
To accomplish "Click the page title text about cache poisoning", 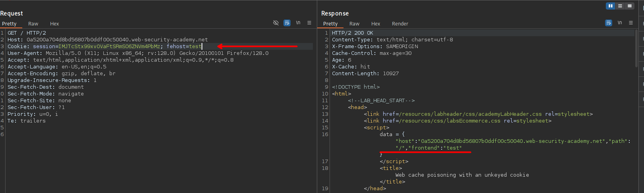I will [x=462, y=175].
